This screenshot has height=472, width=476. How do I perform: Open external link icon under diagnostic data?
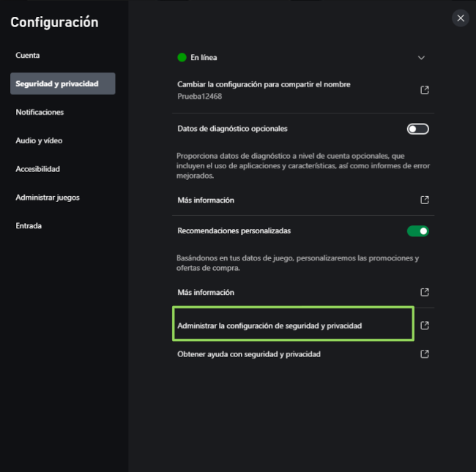pyautogui.click(x=424, y=200)
